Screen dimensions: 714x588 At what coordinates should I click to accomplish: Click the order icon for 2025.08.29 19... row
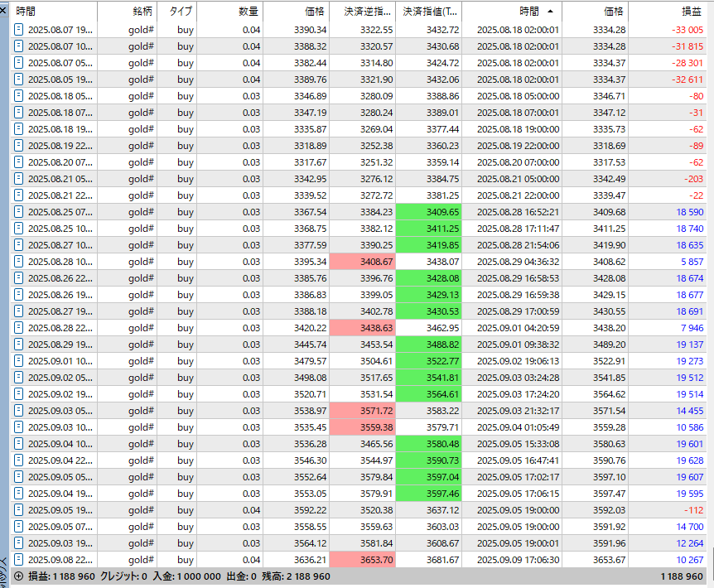pos(19,344)
